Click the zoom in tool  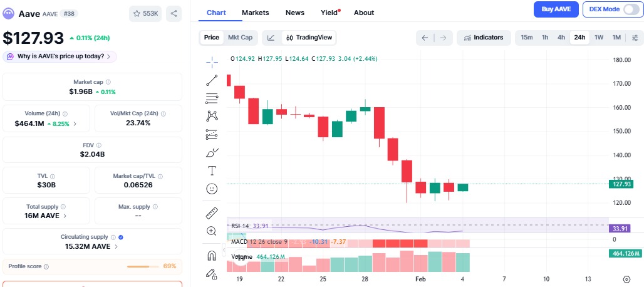point(212,231)
